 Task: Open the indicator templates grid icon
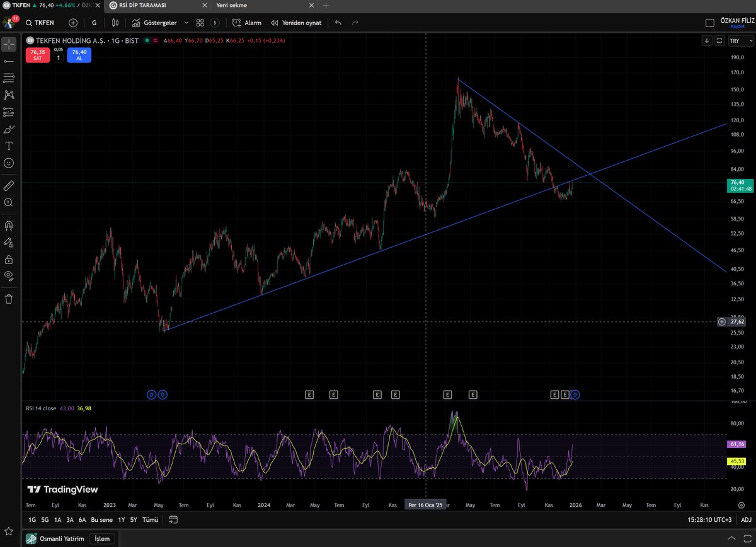click(200, 23)
